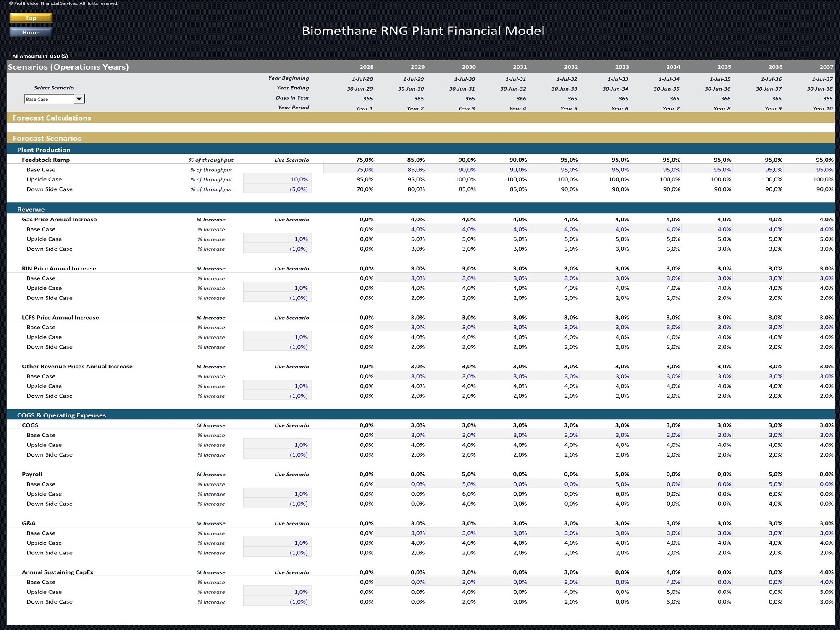The width and height of the screenshot is (840, 630).
Task: Select Other Revenue Prices Upside 1,0% input
Action: (277, 386)
